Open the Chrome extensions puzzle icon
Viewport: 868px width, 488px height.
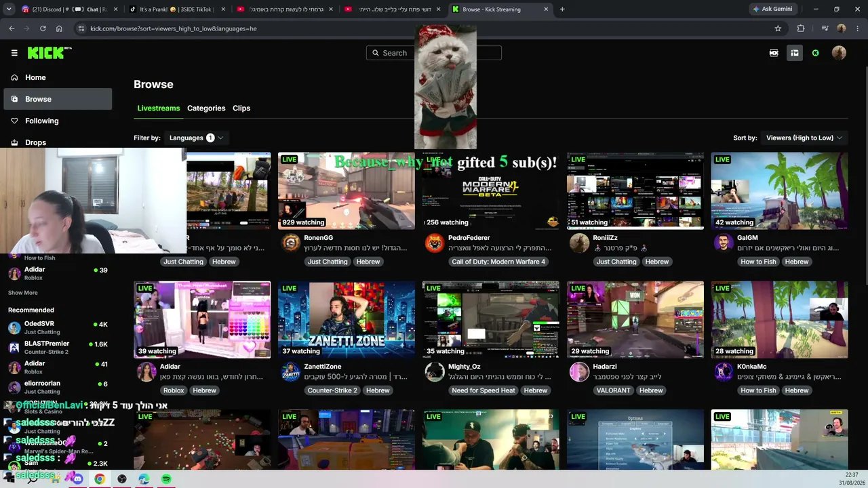[801, 28]
